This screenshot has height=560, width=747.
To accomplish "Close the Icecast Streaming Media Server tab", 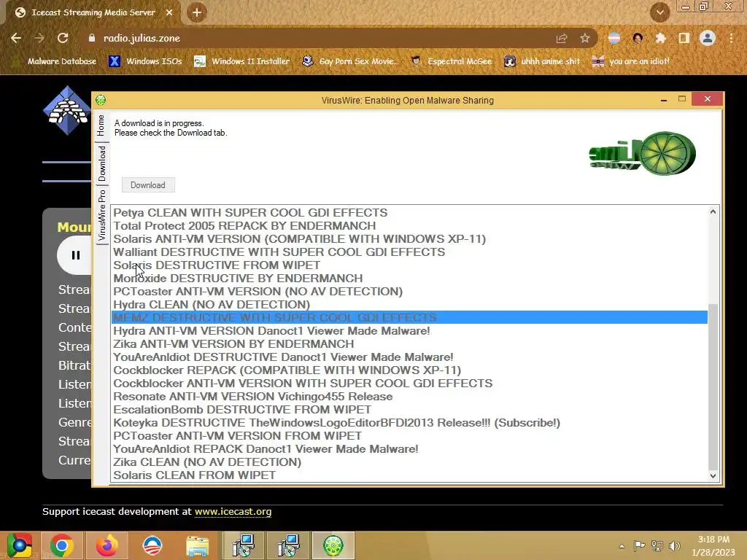I will 169,12.
